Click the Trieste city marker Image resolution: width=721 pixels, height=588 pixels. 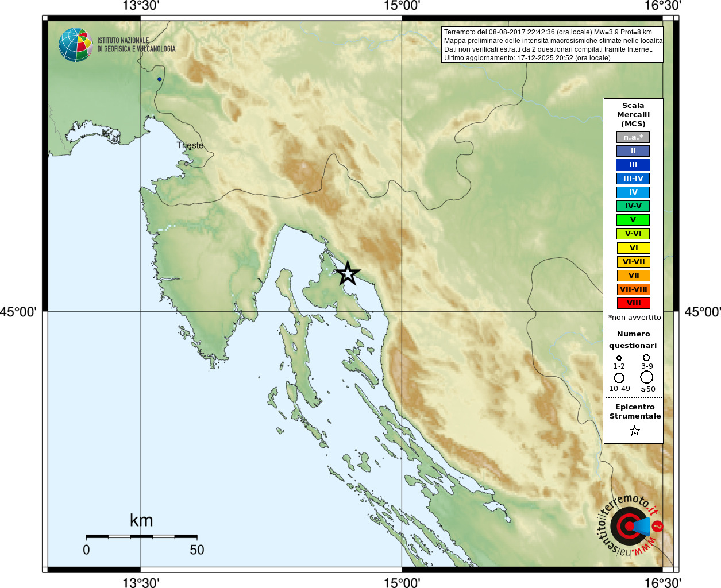[186, 164]
